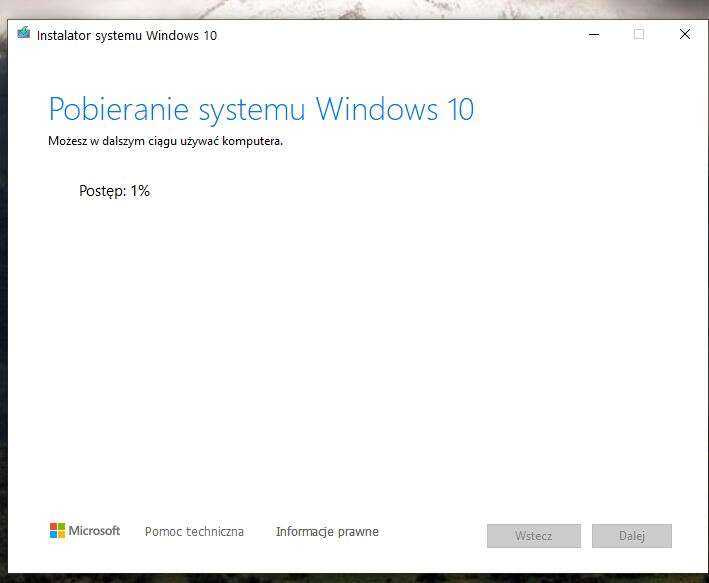The width and height of the screenshot is (709, 583).
Task: Click the desktop wallpaper above the window
Action: tap(350, 8)
